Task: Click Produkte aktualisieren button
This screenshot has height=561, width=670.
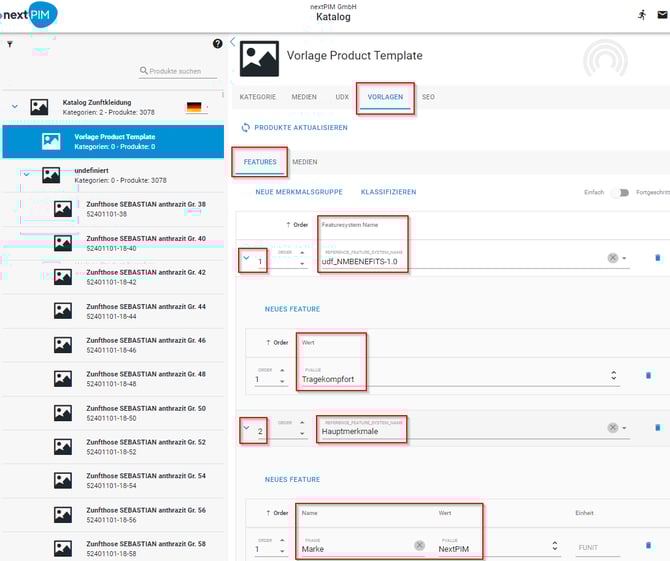Action: [294, 127]
